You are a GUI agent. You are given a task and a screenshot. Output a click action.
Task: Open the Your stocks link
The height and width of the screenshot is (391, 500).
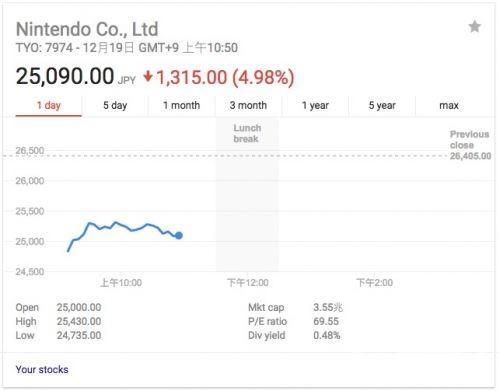pyautogui.click(x=42, y=370)
